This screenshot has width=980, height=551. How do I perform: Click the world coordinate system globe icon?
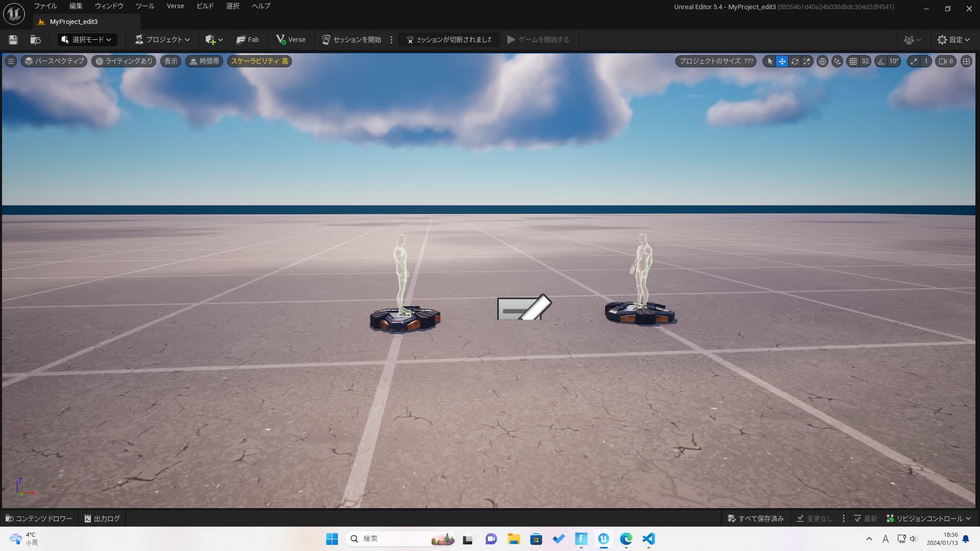[822, 61]
